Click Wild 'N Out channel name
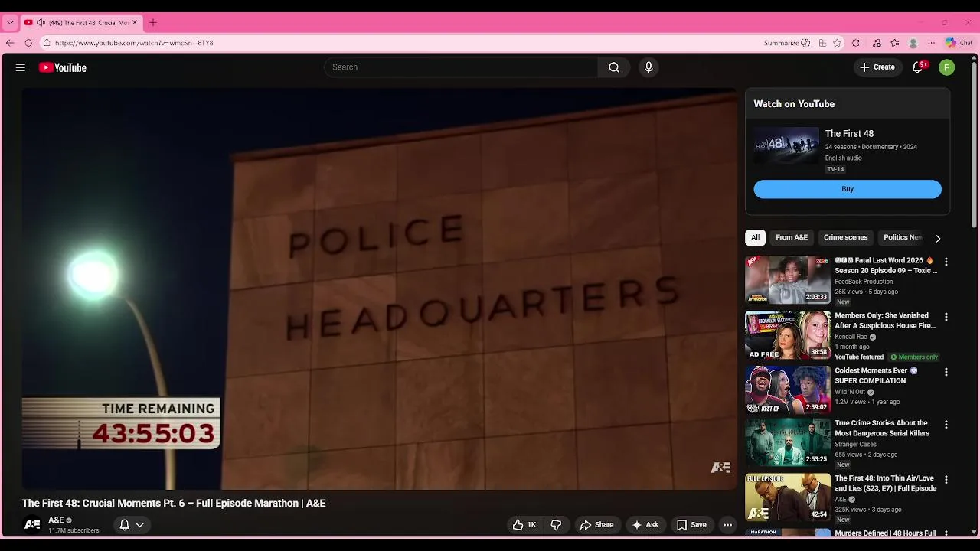 tap(850, 392)
